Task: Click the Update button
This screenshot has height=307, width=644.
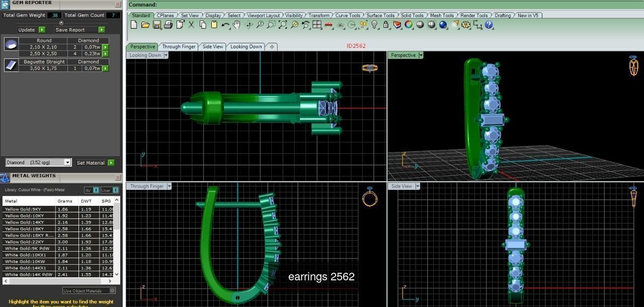Action: [31, 30]
